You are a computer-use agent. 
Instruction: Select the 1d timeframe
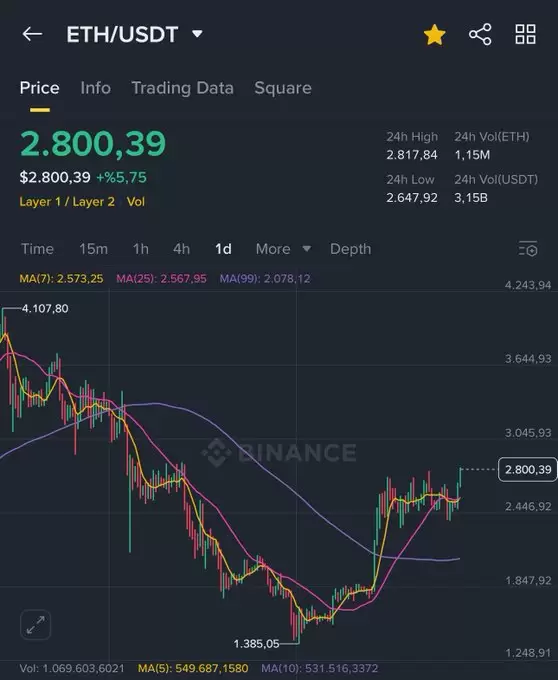click(223, 249)
